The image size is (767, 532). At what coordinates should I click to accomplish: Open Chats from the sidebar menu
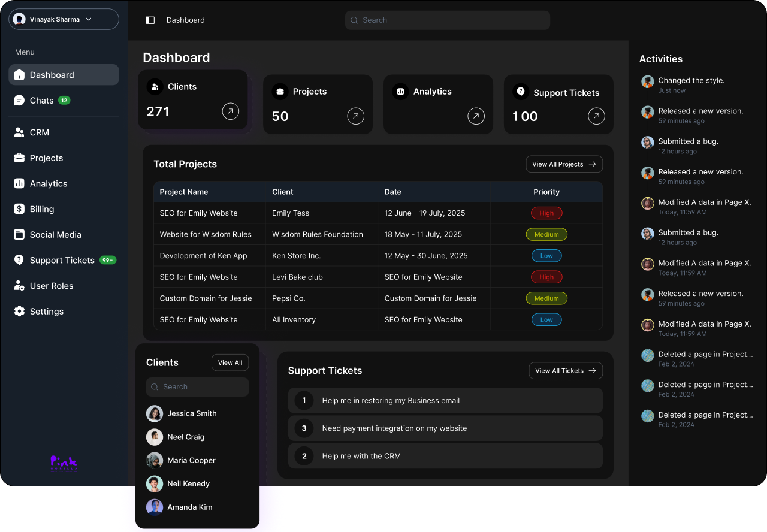pos(42,101)
